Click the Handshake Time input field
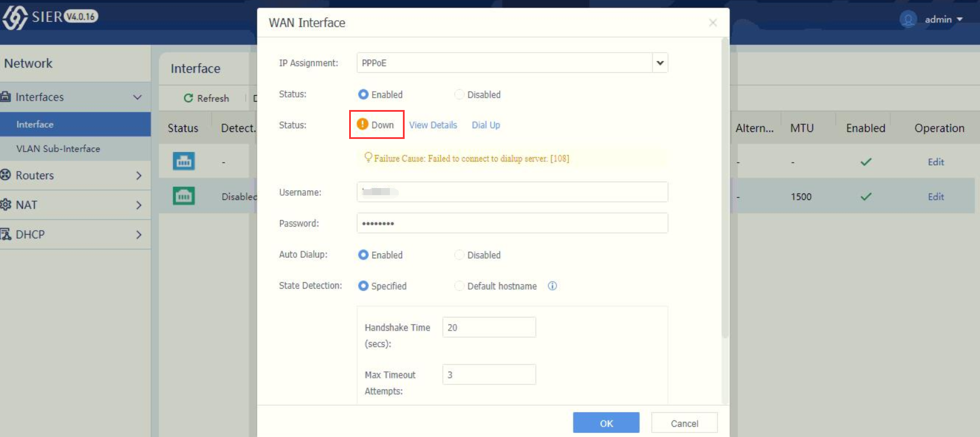This screenshot has width=980, height=437. pos(489,328)
